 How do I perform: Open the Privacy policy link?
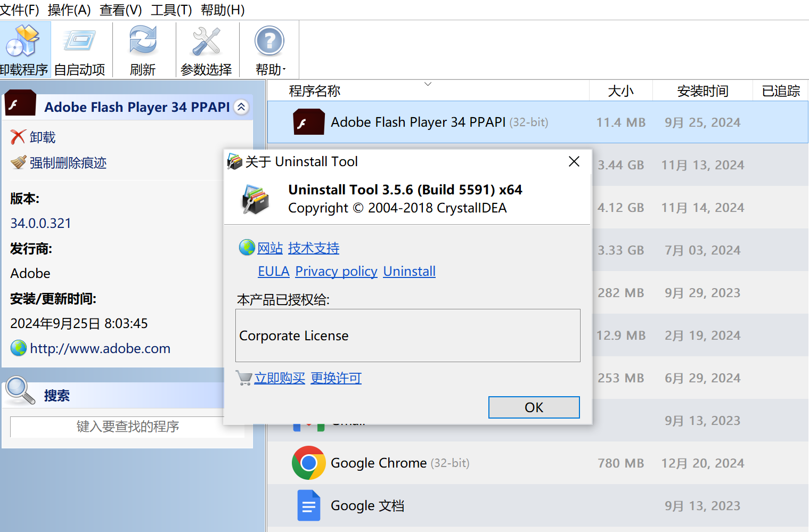coord(337,272)
